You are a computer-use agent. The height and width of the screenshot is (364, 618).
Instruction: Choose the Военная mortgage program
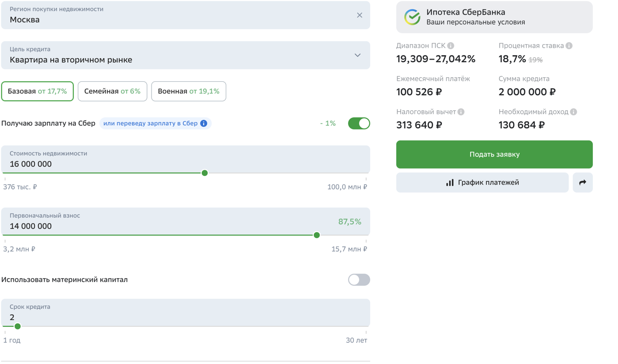[189, 91]
